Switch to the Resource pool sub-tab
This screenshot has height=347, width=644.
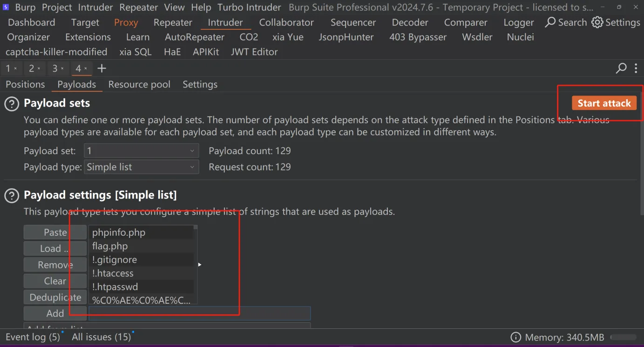(139, 84)
